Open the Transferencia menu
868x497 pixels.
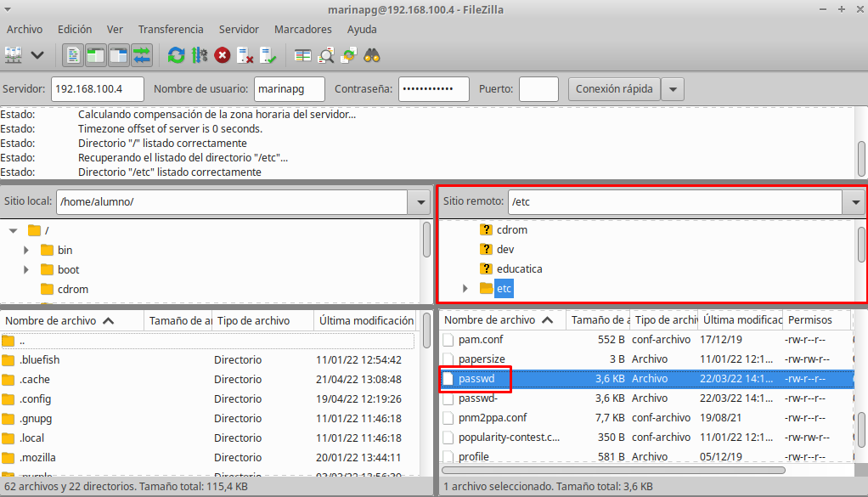coord(171,30)
